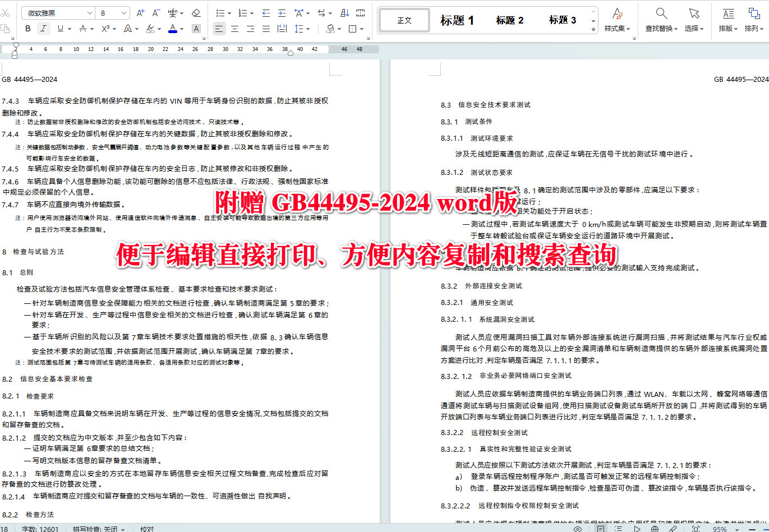Insert a numbered list
Screen dimensions: 769x532
coord(242,13)
